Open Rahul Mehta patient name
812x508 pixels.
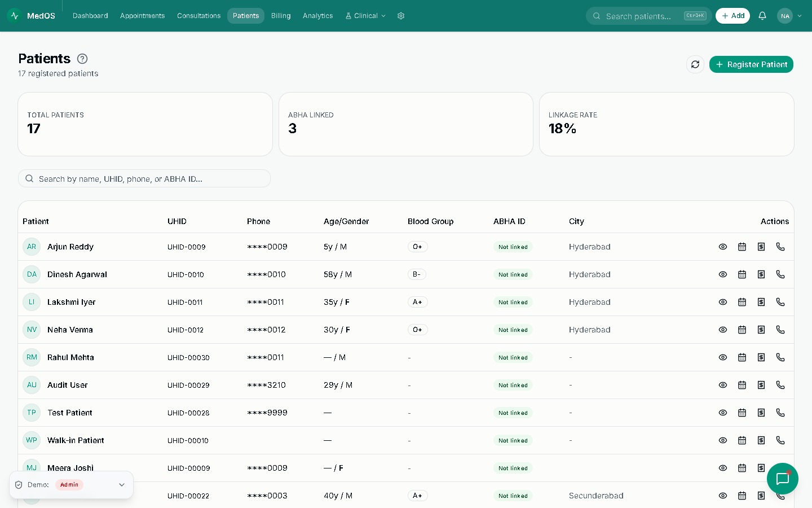point(70,357)
